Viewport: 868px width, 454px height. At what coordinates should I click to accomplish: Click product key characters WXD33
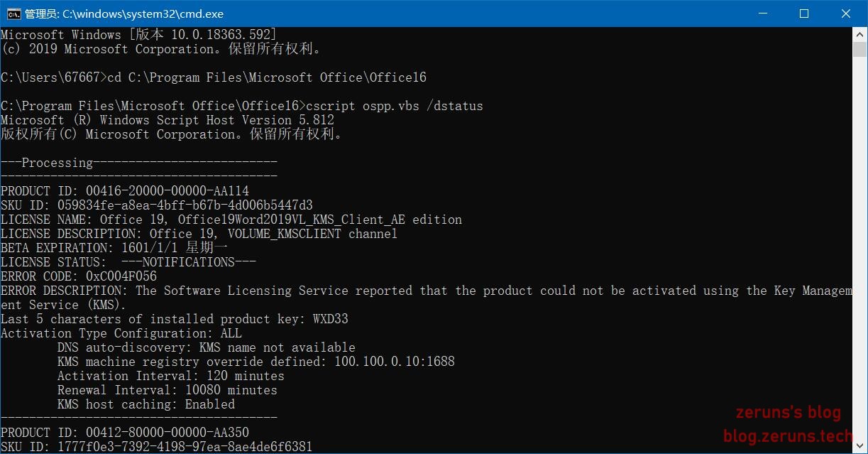pos(330,319)
